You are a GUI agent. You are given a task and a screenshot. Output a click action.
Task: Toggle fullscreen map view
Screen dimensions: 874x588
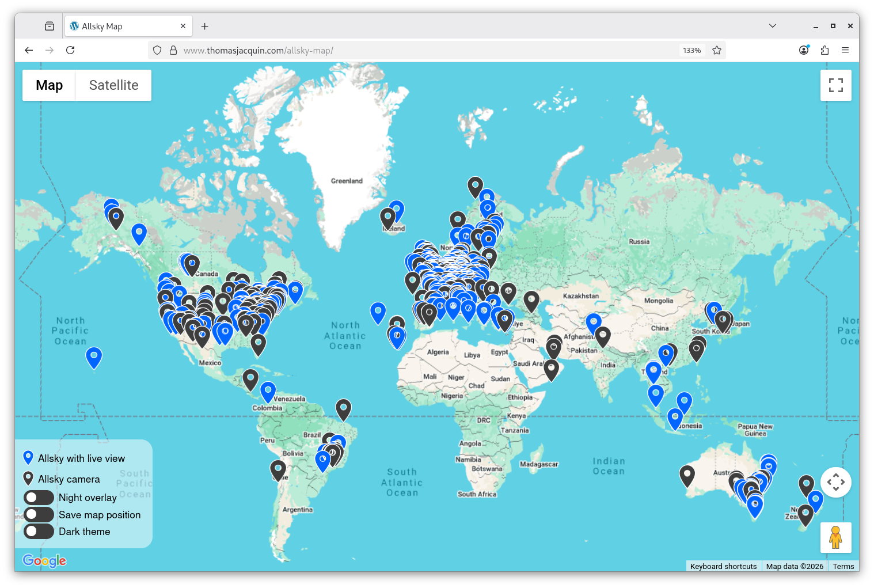[835, 85]
